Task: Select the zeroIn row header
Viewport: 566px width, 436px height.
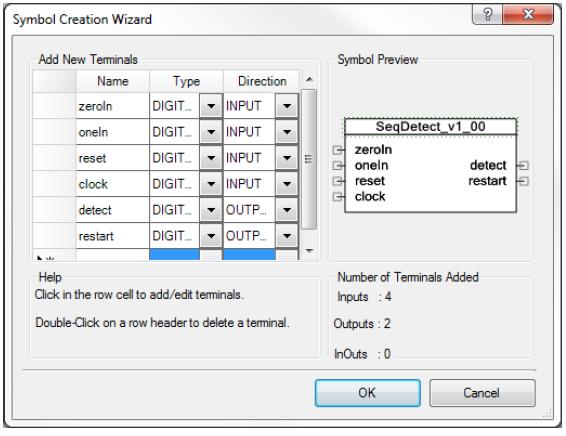Action: click(x=54, y=106)
